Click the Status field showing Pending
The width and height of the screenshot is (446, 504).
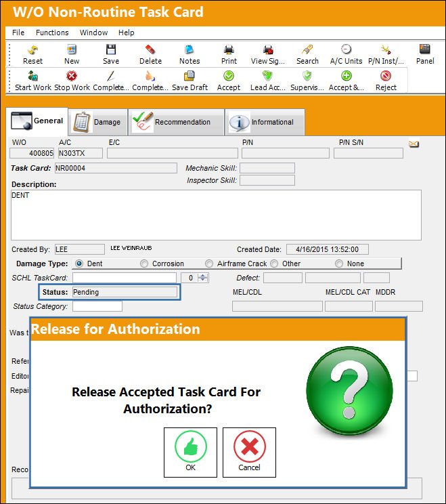[x=125, y=292]
